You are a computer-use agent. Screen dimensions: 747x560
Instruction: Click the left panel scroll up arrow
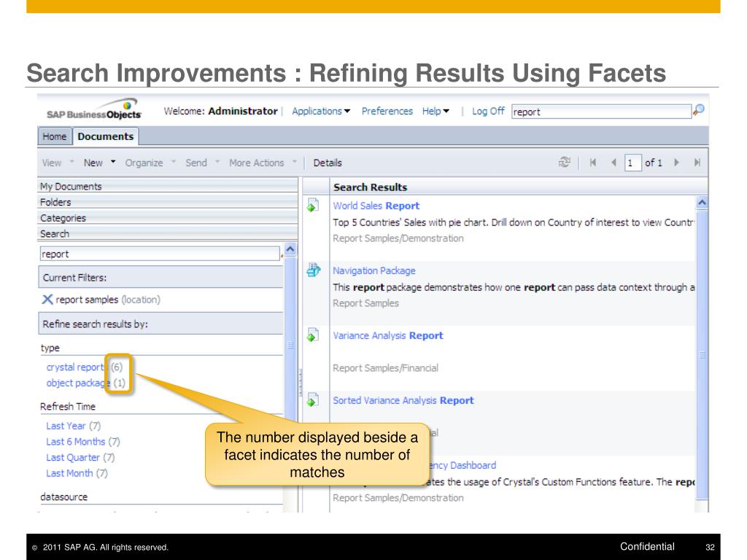tap(290, 249)
